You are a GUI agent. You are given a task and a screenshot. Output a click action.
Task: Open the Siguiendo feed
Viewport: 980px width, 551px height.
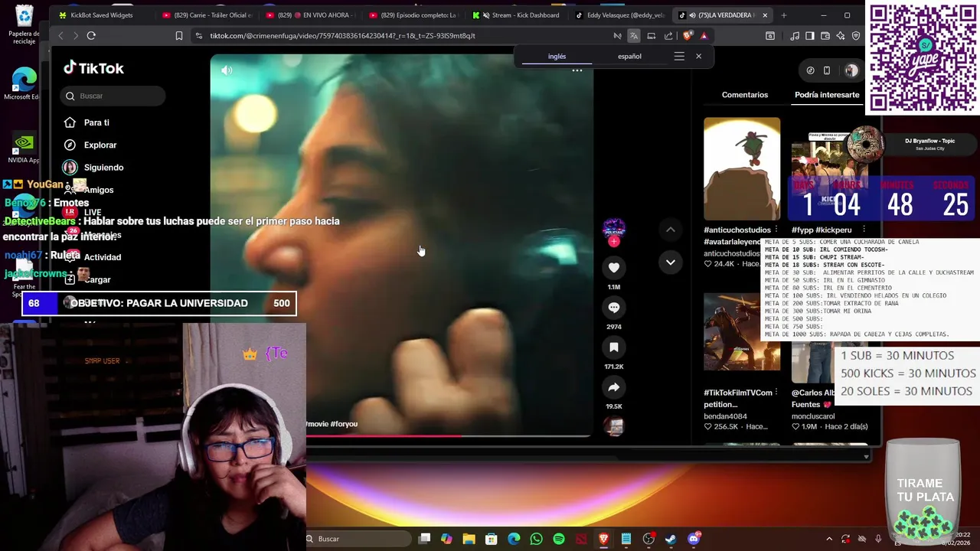103,167
